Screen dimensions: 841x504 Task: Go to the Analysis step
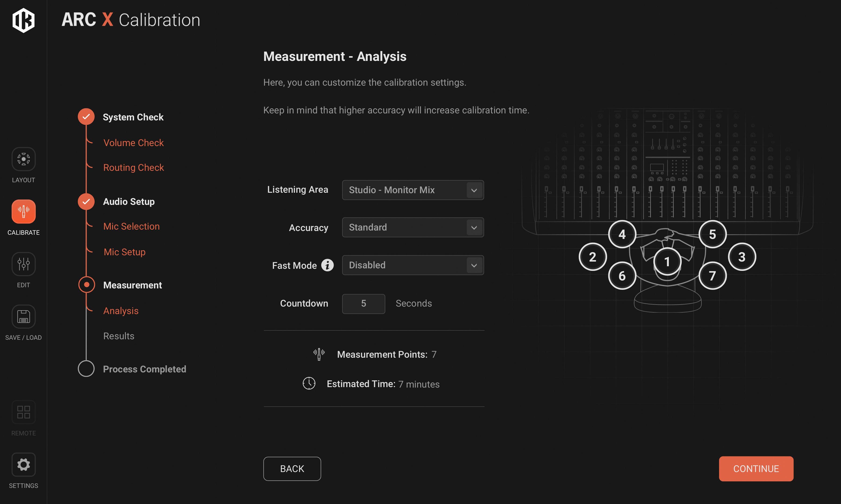[121, 311]
